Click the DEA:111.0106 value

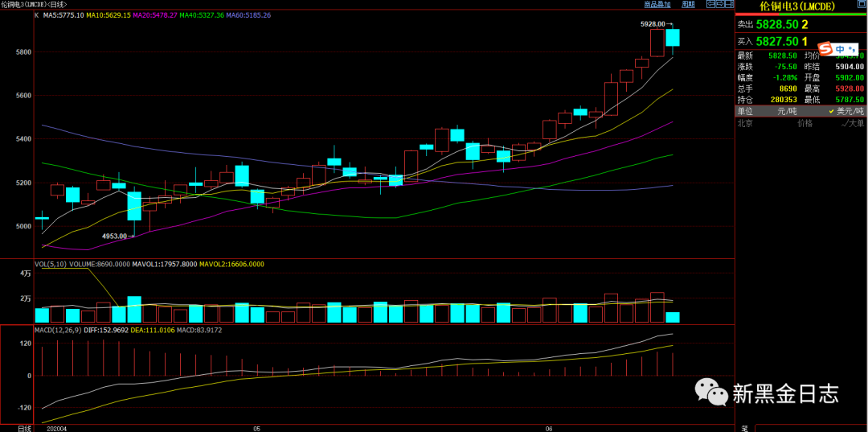[x=153, y=330]
